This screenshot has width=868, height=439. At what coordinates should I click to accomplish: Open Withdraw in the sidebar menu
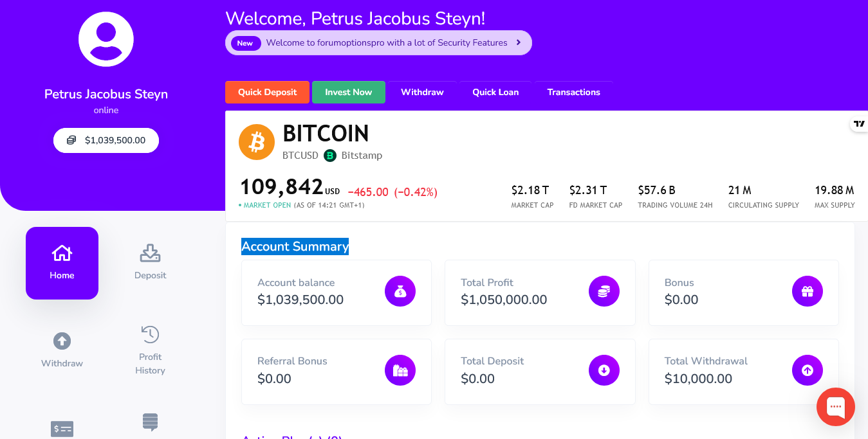pyautogui.click(x=62, y=350)
